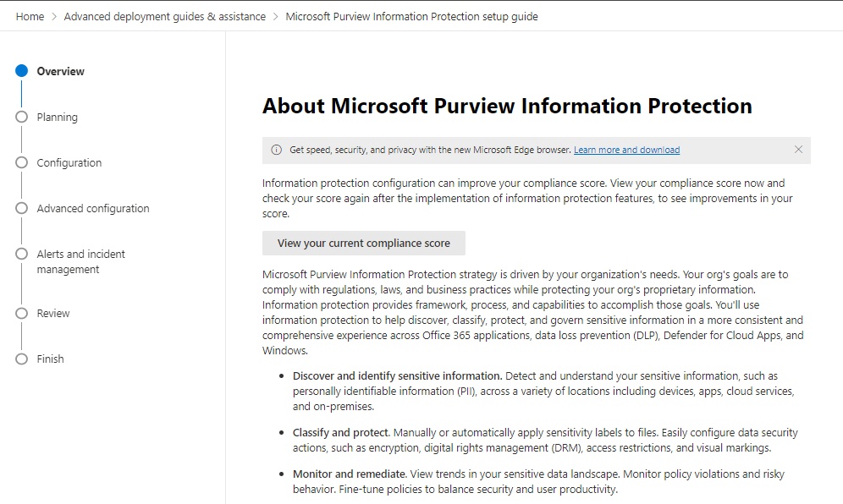Select the Finish step label
The image size is (843, 504).
click(50, 359)
